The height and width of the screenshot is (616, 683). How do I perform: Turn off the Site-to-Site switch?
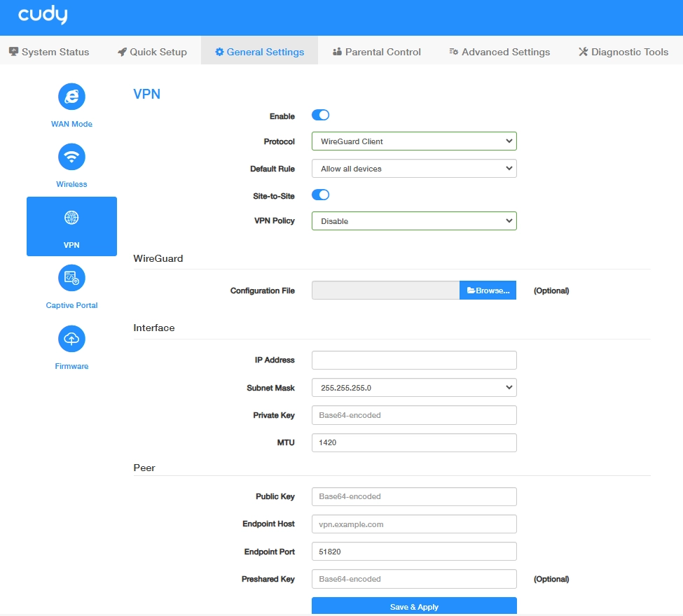pyautogui.click(x=320, y=195)
